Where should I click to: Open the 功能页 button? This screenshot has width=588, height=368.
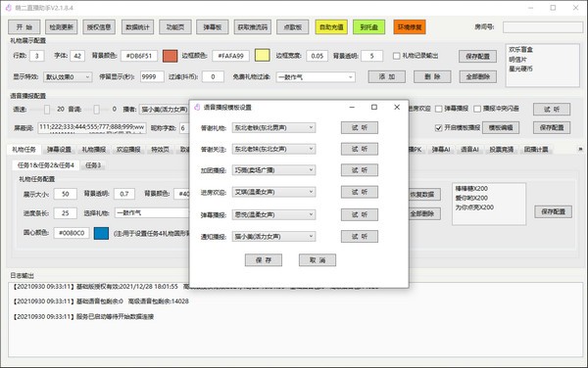175,27
